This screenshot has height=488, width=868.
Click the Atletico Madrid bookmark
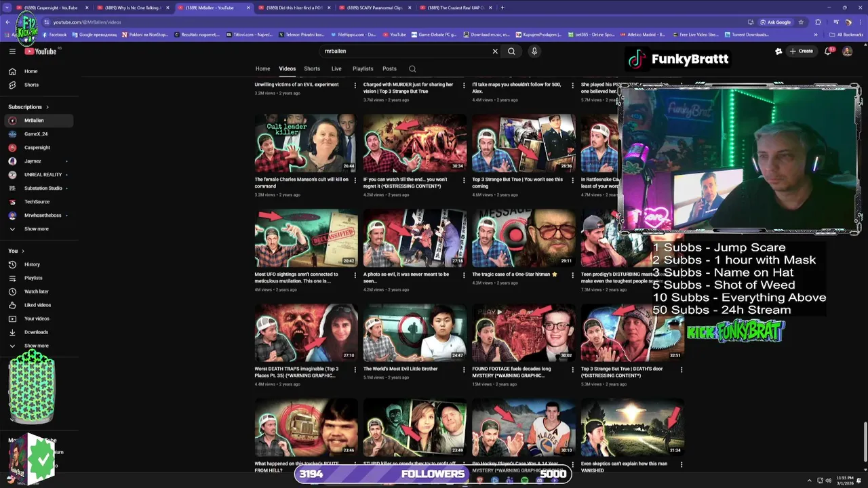640,35
